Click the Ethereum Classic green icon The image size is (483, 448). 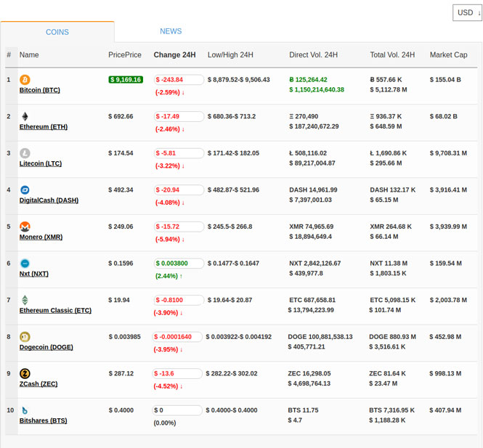(x=25, y=300)
